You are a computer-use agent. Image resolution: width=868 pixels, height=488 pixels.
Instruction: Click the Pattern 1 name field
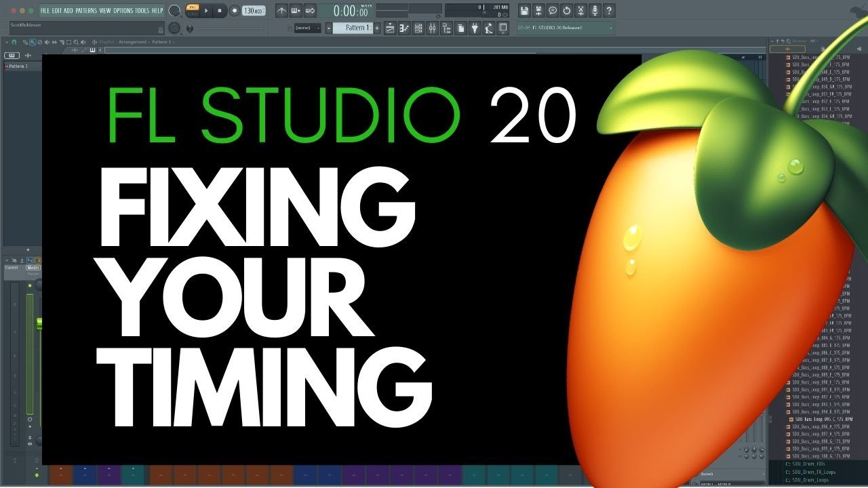(353, 28)
